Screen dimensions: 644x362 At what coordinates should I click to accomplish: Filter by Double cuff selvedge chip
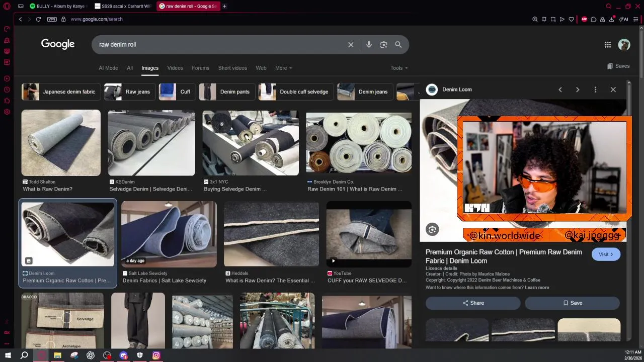[x=296, y=92]
